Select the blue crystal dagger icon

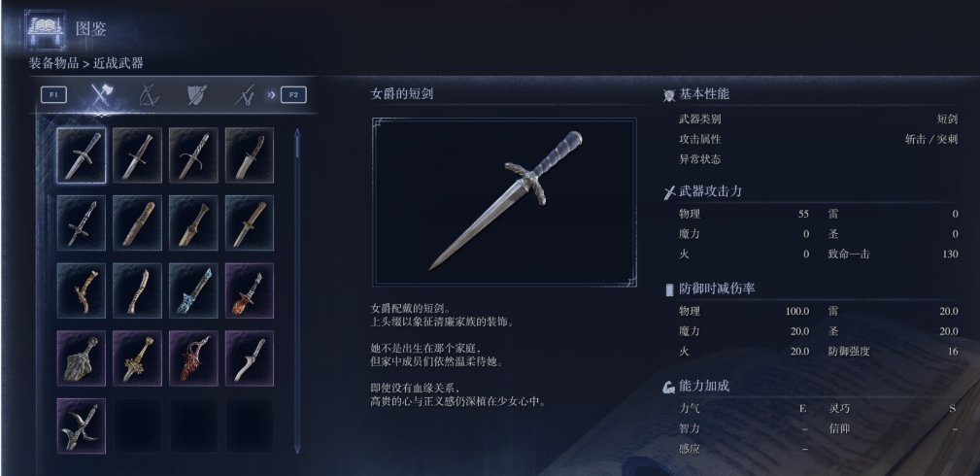pyautogui.click(x=193, y=290)
